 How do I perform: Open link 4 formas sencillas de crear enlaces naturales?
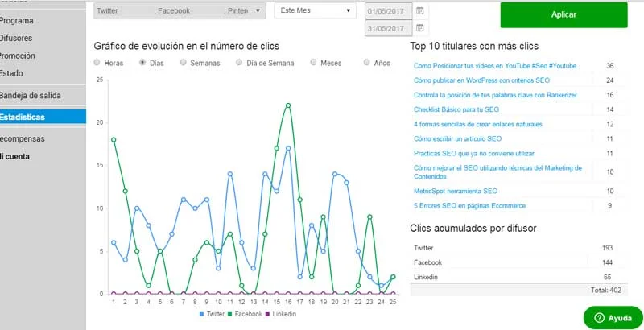478,124
